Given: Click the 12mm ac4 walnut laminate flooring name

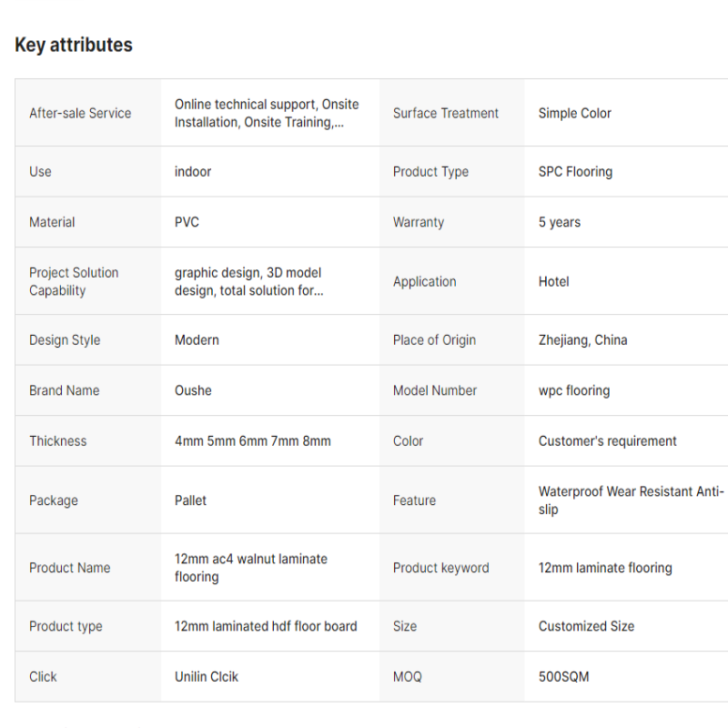Looking at the screenshot, I should click(250, 568).
